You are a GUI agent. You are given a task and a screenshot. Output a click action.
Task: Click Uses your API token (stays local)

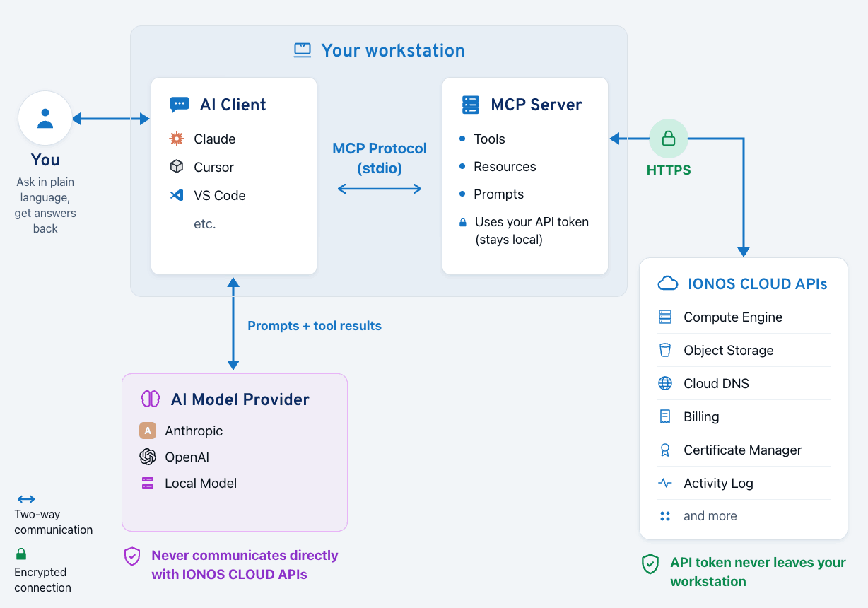click(532, 231)
